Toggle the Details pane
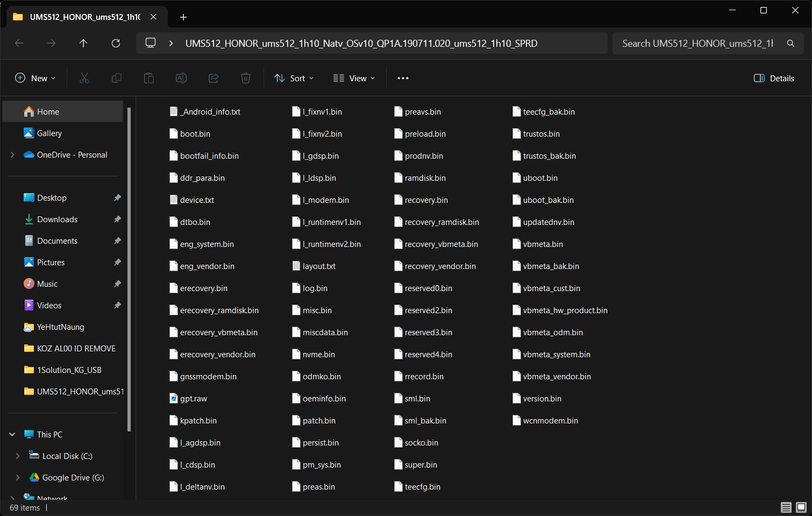812x516 pixels. [x=774, y=78]
